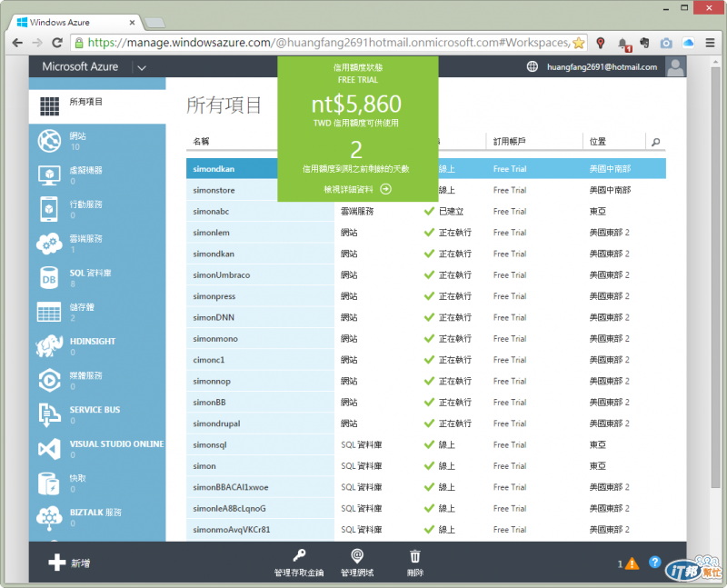Open account menu huangfang2691@hotmail.com

pyautogui.click(x=602, y=67)
